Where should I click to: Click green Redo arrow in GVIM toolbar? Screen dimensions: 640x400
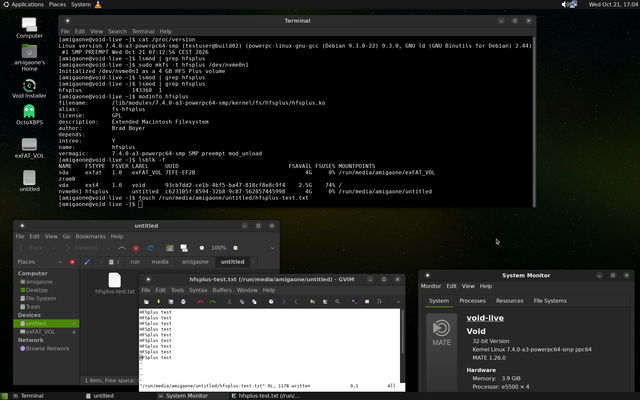213,302
